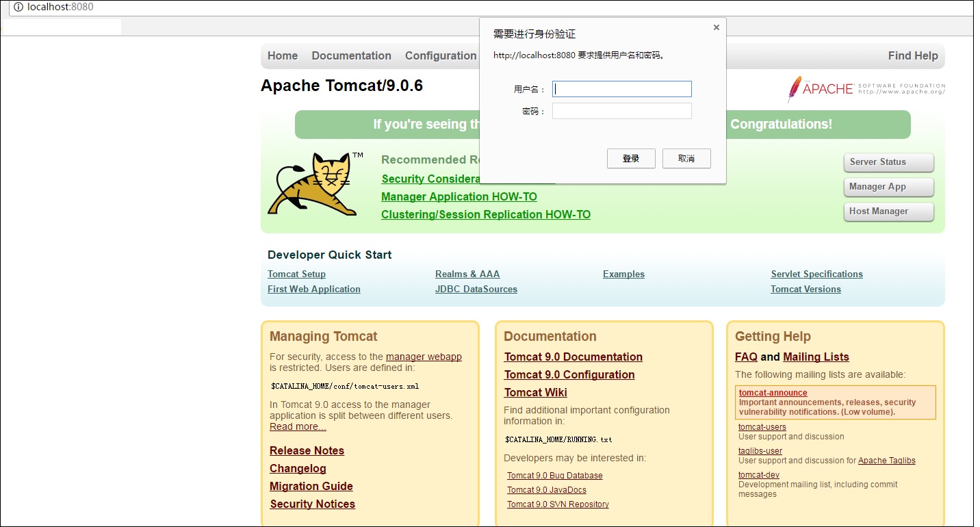
Task: Click the Developer Quick Start heading
Action: point(330,255)
